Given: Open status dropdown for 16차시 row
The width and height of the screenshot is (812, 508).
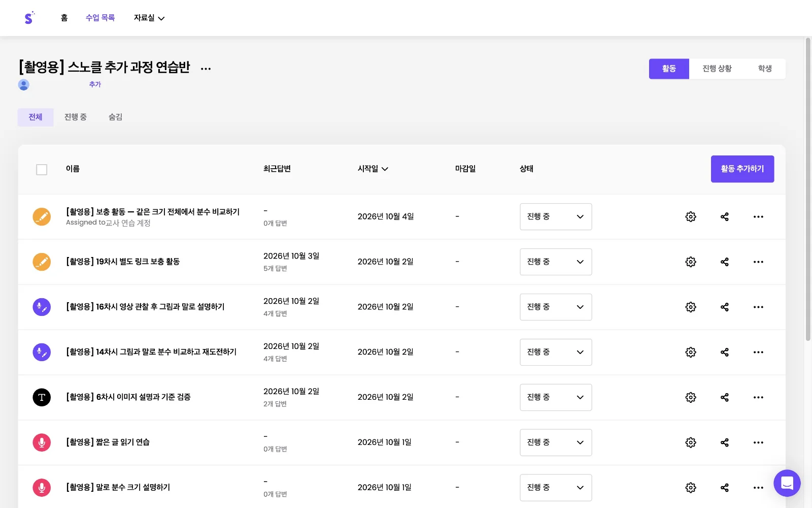Looking at the screenshot, I should (x=556, y=307).
